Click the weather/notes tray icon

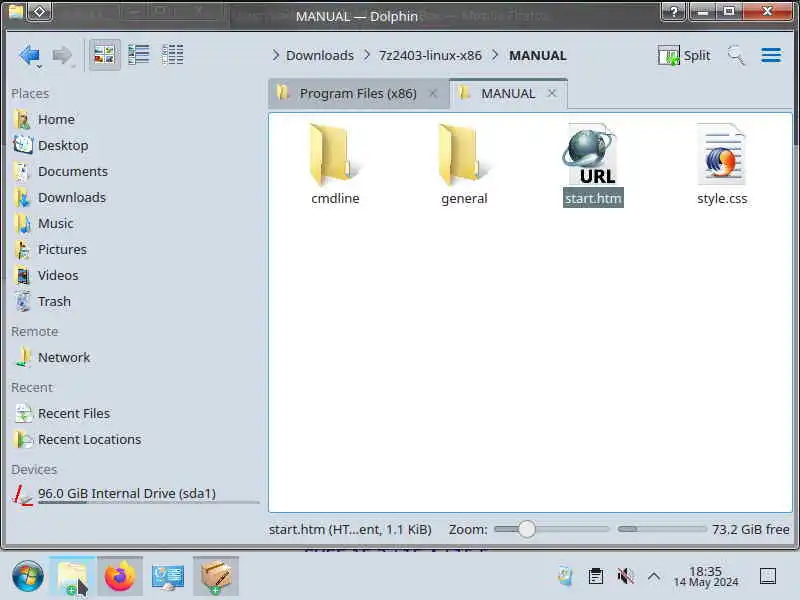click(x=565, y=577)
